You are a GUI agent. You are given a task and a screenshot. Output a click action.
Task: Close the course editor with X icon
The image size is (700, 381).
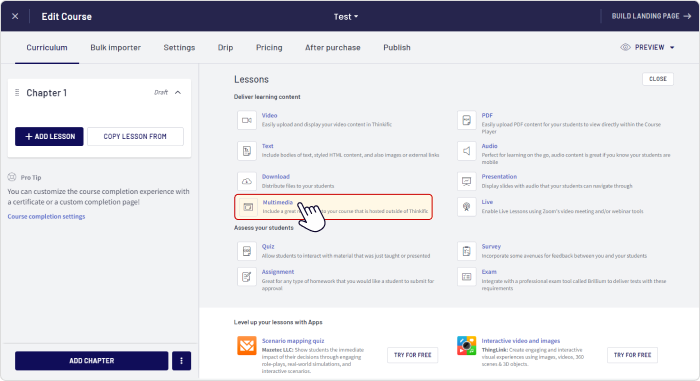pos(15,16)
